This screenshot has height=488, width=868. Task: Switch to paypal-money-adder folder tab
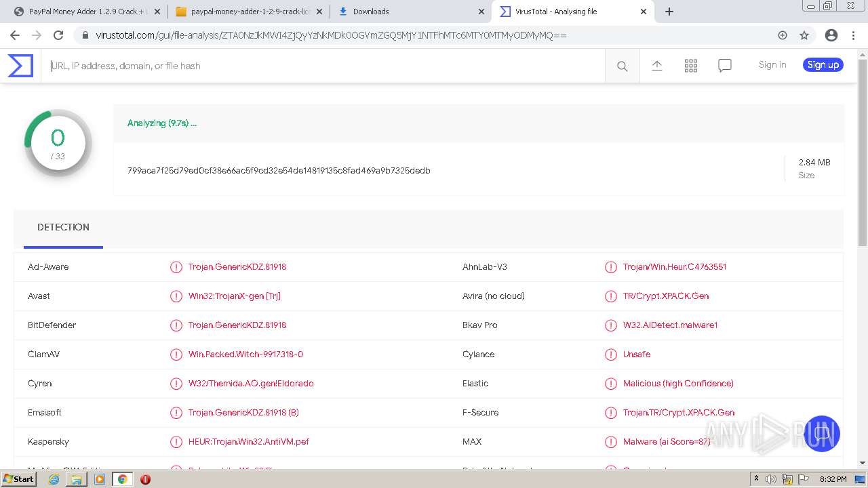point(250,12)
